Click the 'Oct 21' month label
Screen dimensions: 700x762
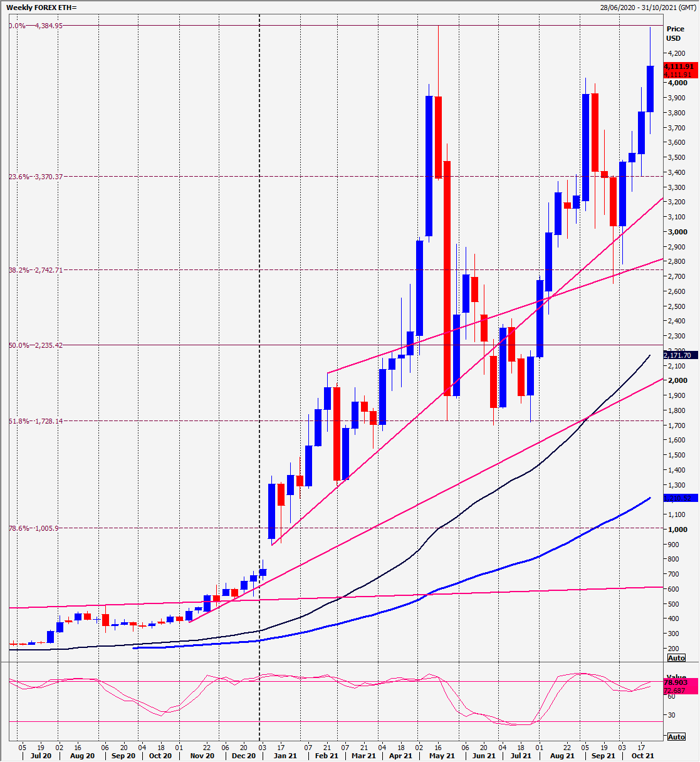tap(642, 756)
